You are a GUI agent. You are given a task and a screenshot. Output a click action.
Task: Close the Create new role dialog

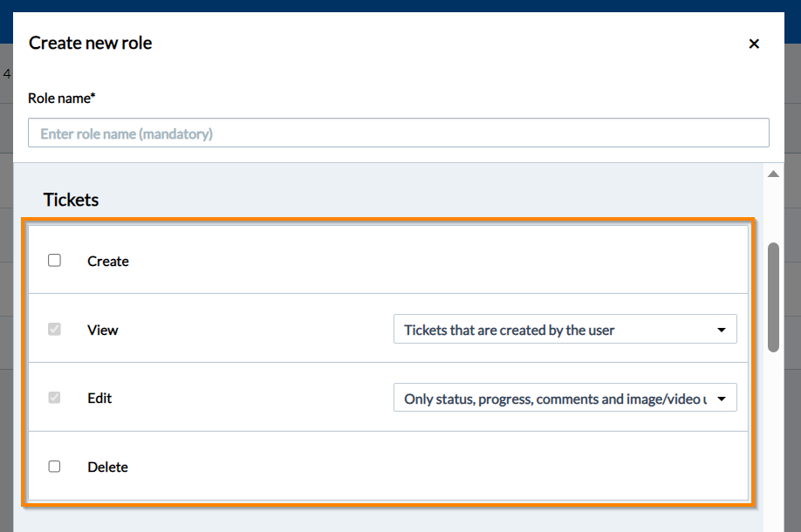click(x=754, y=43)
